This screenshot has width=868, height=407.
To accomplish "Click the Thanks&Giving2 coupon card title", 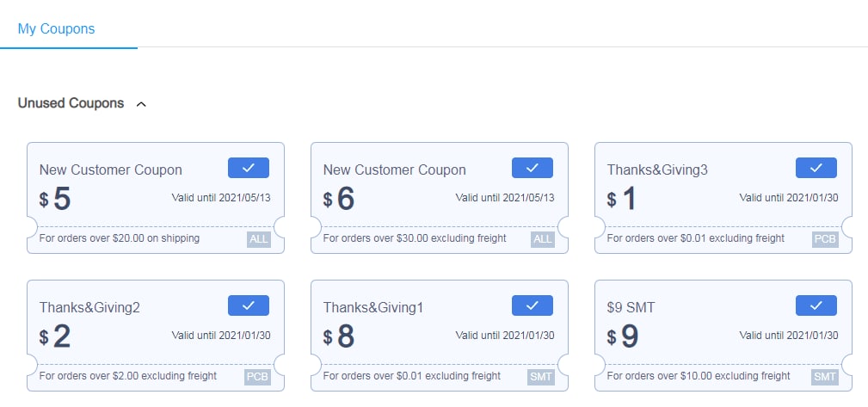I will (89, 307).
